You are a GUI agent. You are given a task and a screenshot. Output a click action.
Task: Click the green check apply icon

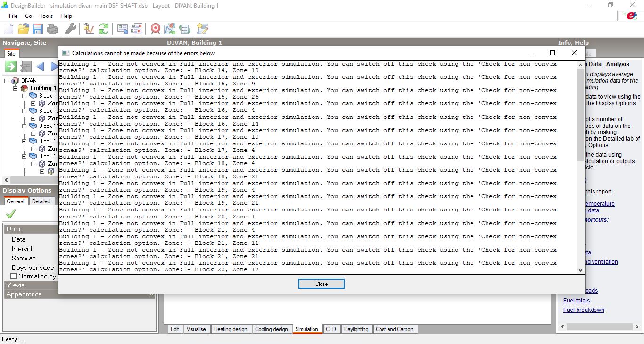(x=11, y=214)
